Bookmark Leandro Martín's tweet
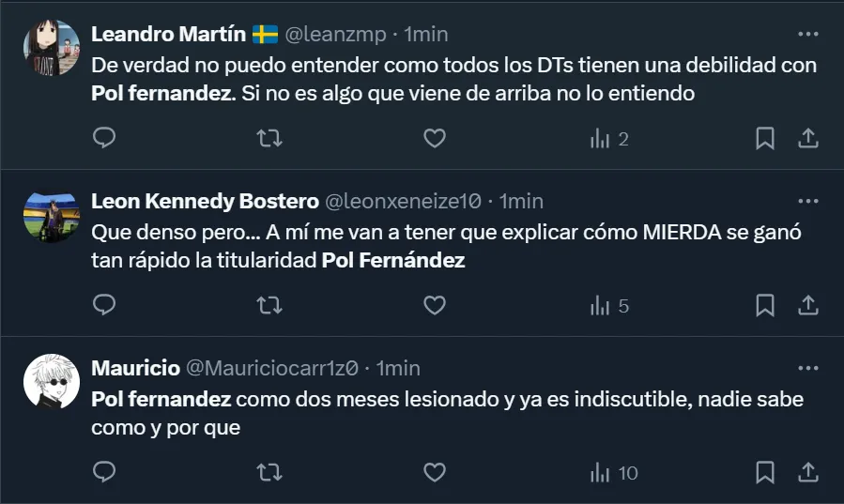Image resolution: width=844 pixels, height=504 pixels. pos(765,139)
